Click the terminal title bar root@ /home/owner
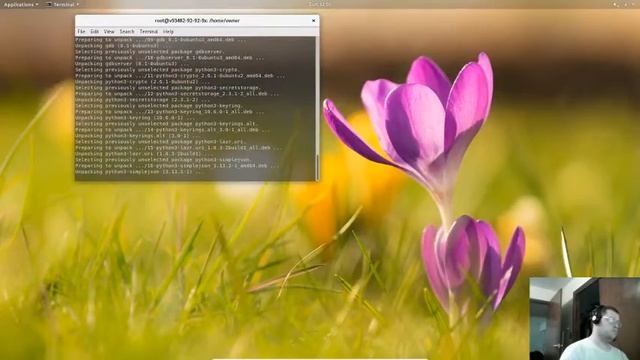The width and height of the screenshot is (640, 360). tap(197, 20)
